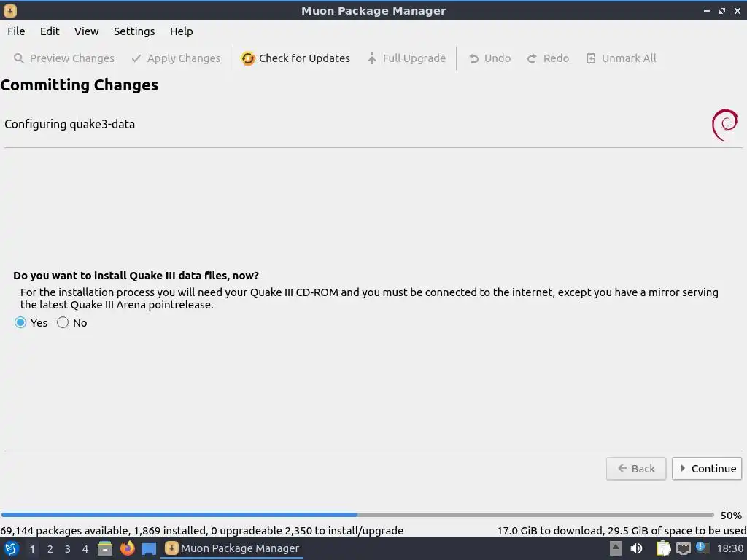Viewport: 747px width, 560px height.
Task: Click the Undo toolbar item
Action: (x=489, y=58)
